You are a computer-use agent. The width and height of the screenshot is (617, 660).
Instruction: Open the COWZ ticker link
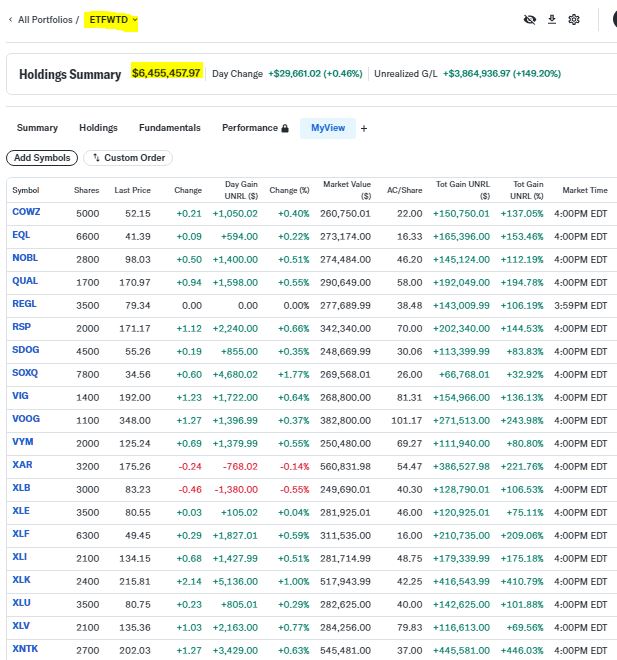point(26,213)
